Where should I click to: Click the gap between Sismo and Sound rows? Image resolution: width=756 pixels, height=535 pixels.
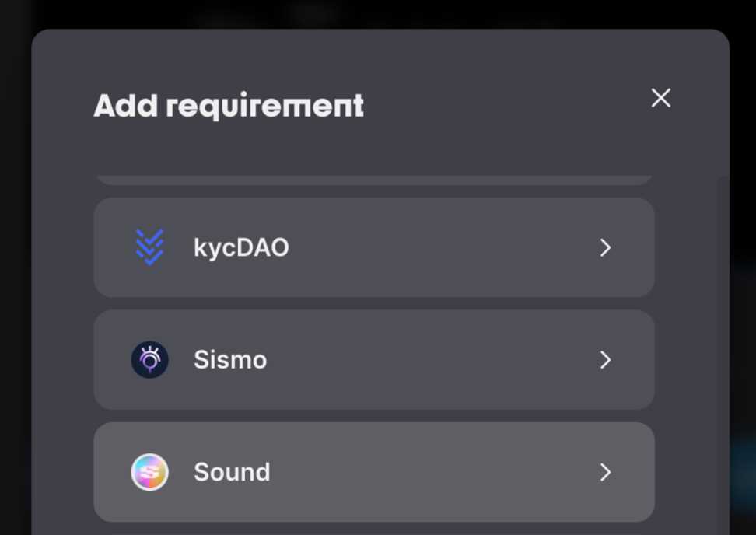coord(373,416)
